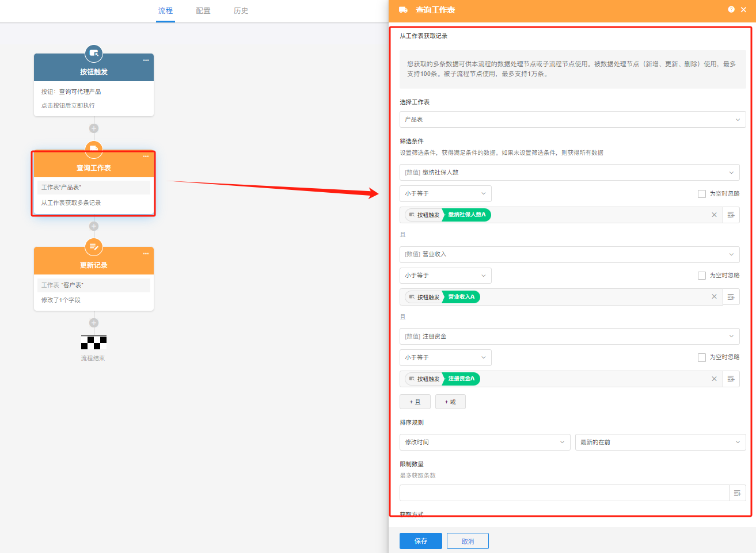Click the text 工作表"产品表" in node

(61, 188)
